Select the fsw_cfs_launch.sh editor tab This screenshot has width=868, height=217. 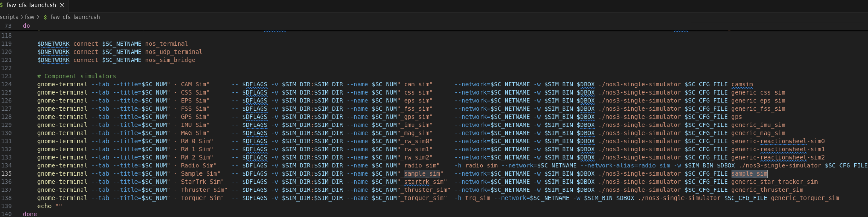click(33, 5)
